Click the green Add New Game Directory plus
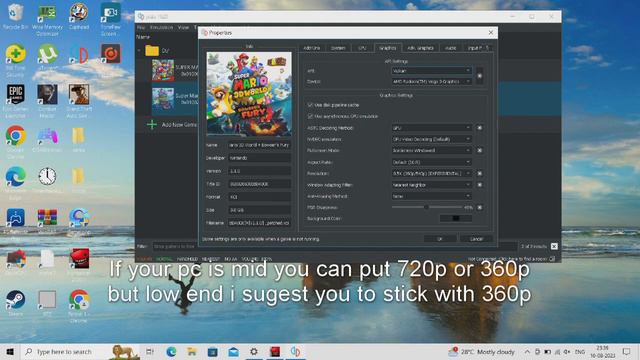Screen dimensions: 640x360 coord(152,124)
